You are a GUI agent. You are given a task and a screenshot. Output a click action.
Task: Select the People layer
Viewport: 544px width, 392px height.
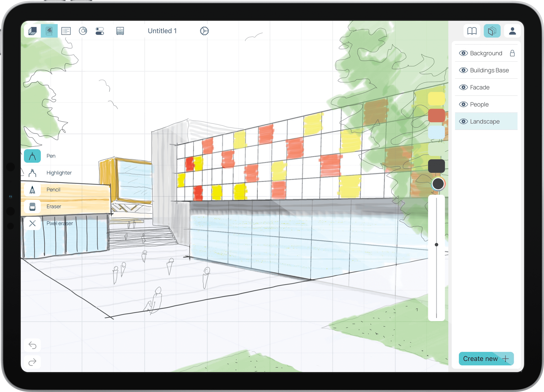pos(486,104)
